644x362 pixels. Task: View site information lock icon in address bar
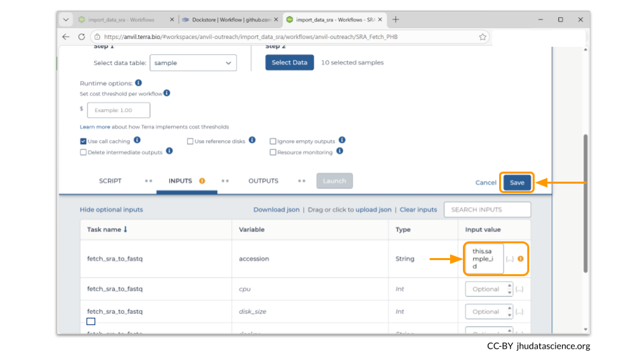(x=97, y=37)
